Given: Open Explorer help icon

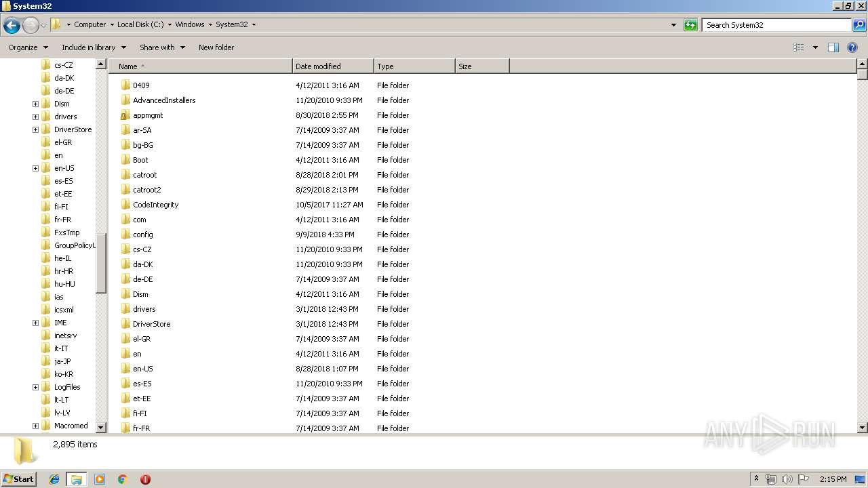Looking at the screenshot, I should coord(853,47).
